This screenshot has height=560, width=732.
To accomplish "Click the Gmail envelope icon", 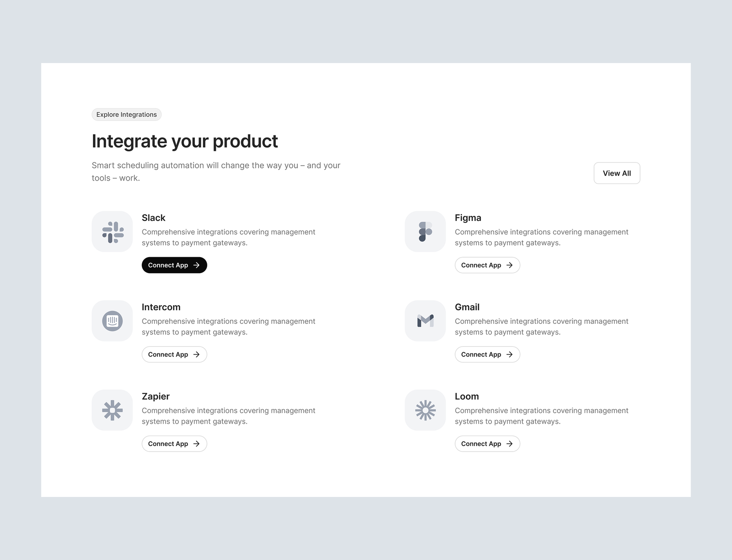I will coord(425,321).
